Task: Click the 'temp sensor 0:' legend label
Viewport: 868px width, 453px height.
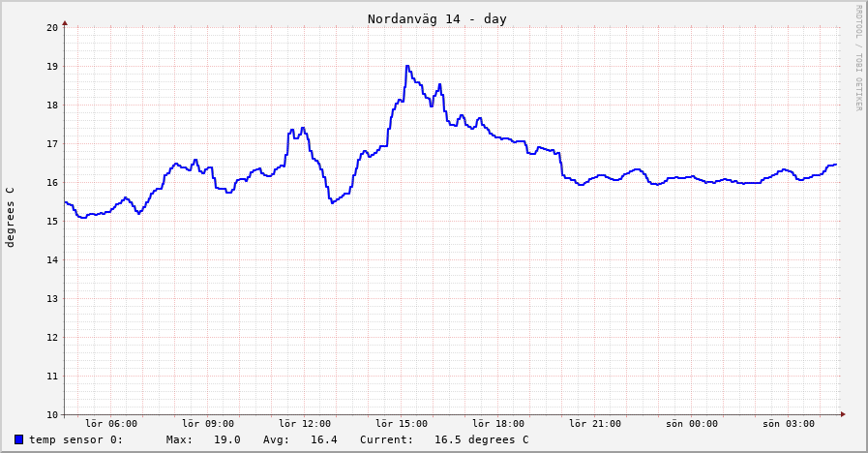Action: pyautogui.click(x=75, y=439)
